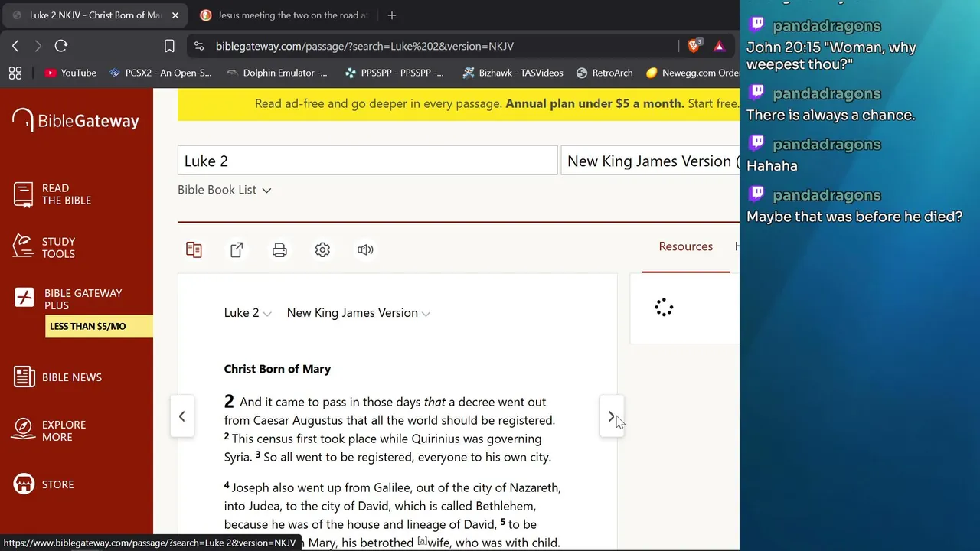Click the address bar URL

pyautogui.click(x=364, y=46)
